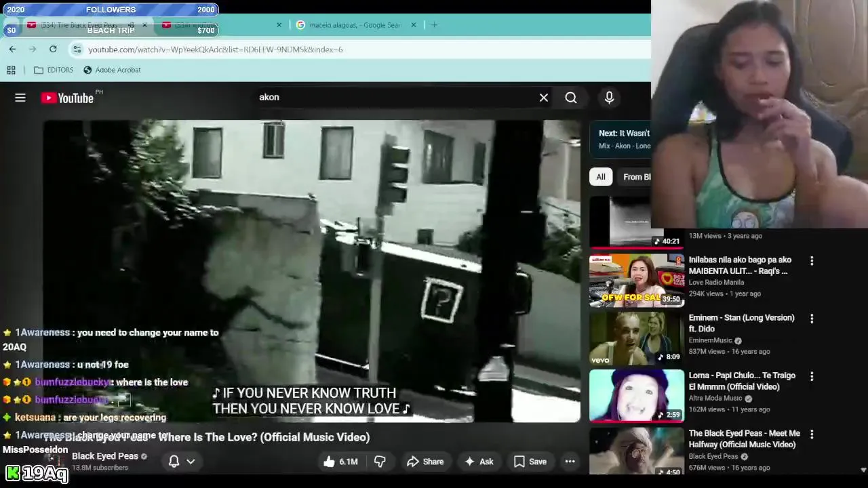Start voice search with microphone icon

tap(609, 98)
